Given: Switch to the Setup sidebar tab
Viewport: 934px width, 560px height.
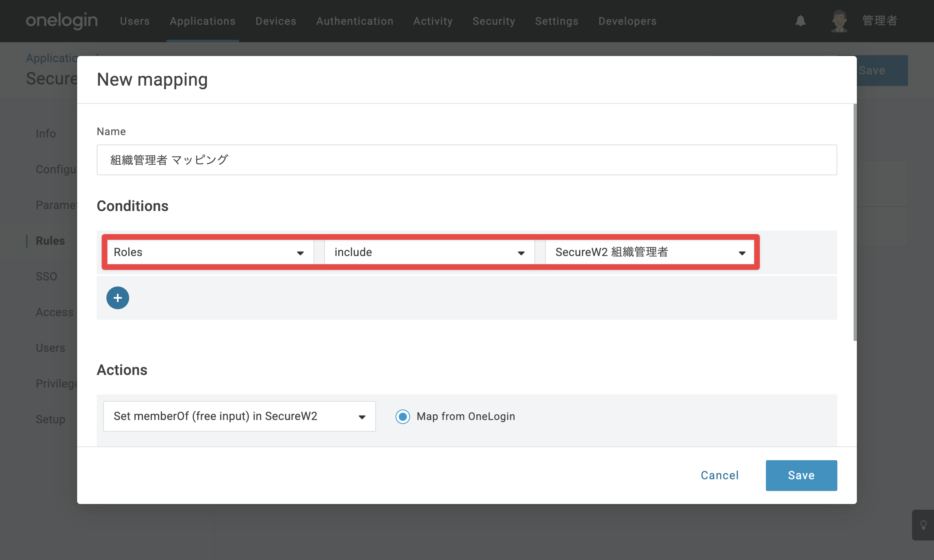Looking at the screenshot, I should pos(50,419).
